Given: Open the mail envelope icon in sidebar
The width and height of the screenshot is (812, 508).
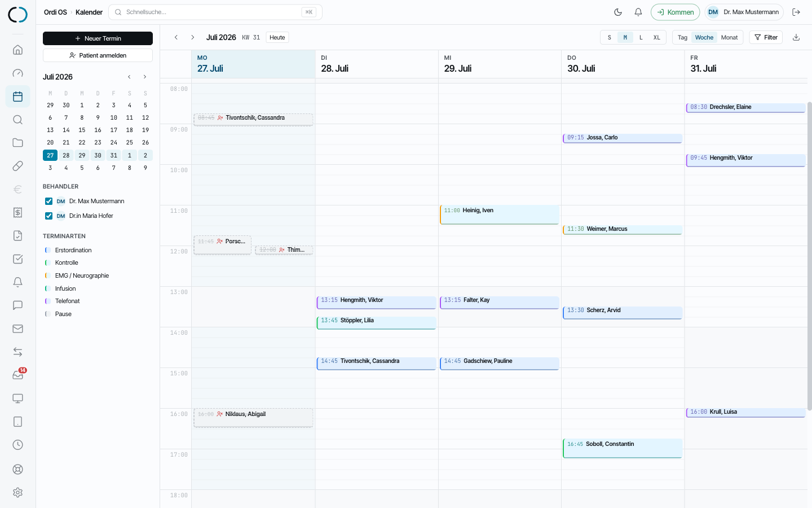Looking at the screenshot, I should 17,329.
